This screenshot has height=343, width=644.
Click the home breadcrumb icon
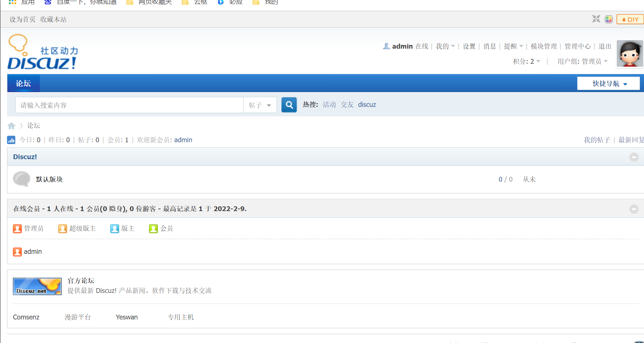[x=11, y=126]
